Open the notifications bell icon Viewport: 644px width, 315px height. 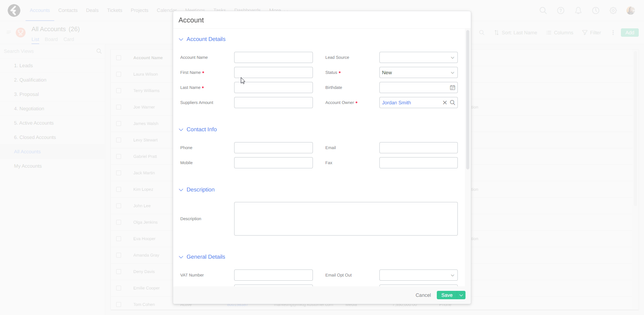click(x=578, y=10)
